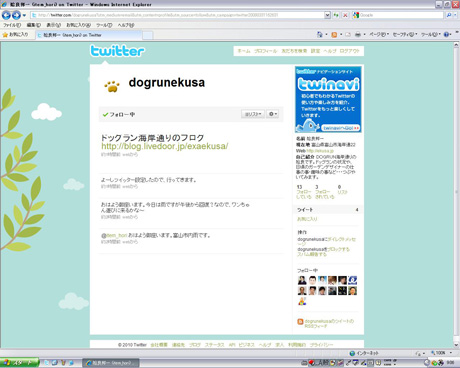Click the 設定 navigation link
The image size is (460, 368).
pos(315,51)
